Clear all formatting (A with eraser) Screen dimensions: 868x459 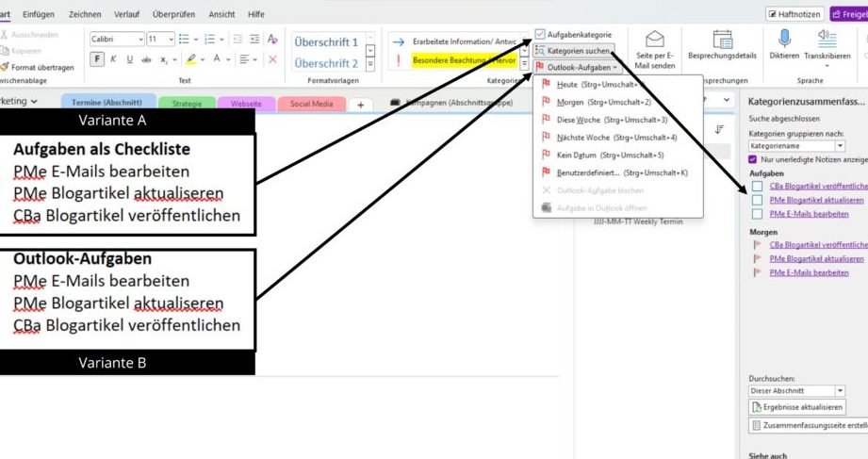272,39
